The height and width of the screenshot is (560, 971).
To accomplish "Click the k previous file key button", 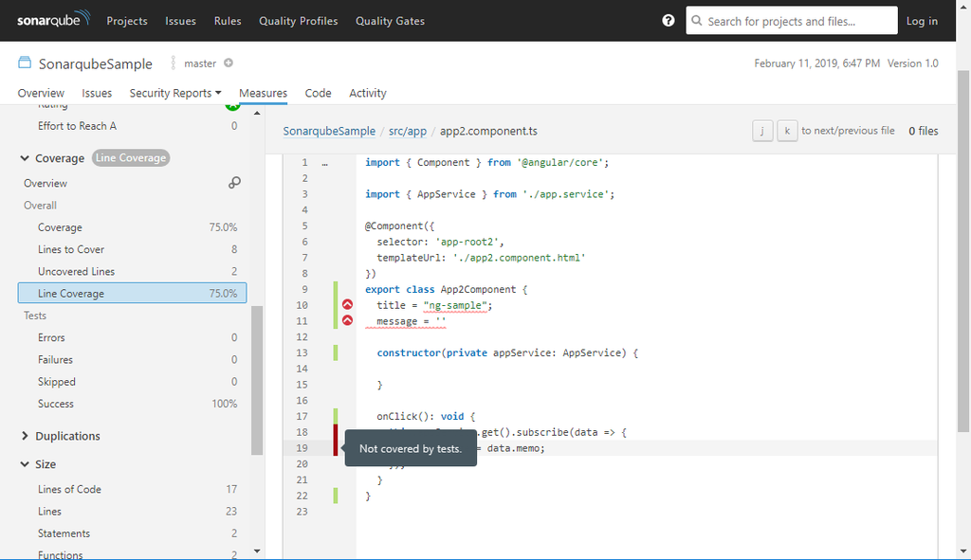I will point(787,131).
